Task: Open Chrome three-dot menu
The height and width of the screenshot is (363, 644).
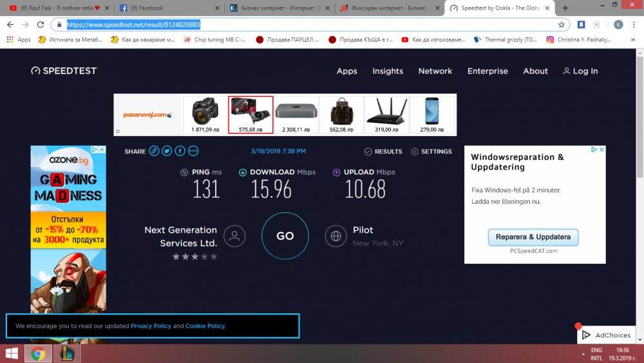Action: [634, 25]
